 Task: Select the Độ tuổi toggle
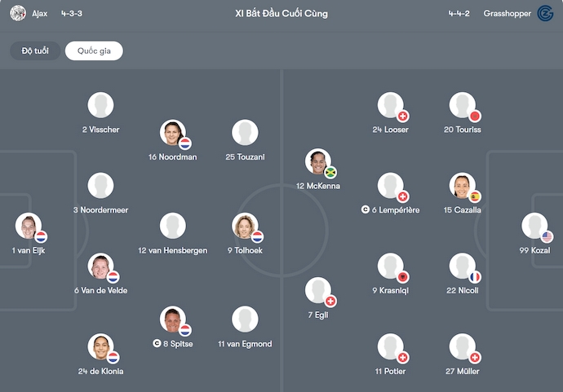[x=35, y=51]
